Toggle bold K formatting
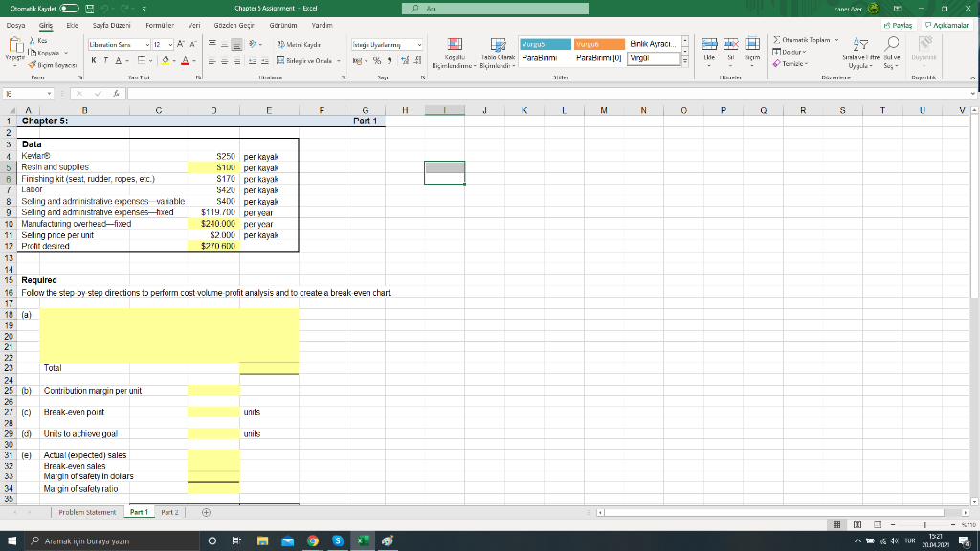The width and height of the screenshot is (980, 551). pos(94,60)
